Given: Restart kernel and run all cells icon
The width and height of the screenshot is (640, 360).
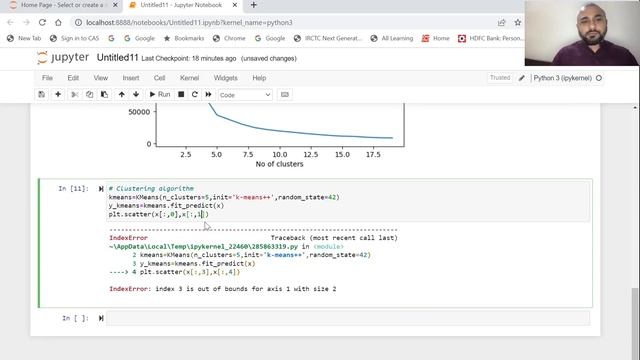Looking at the screenshot, I should [x=208, y=94].
